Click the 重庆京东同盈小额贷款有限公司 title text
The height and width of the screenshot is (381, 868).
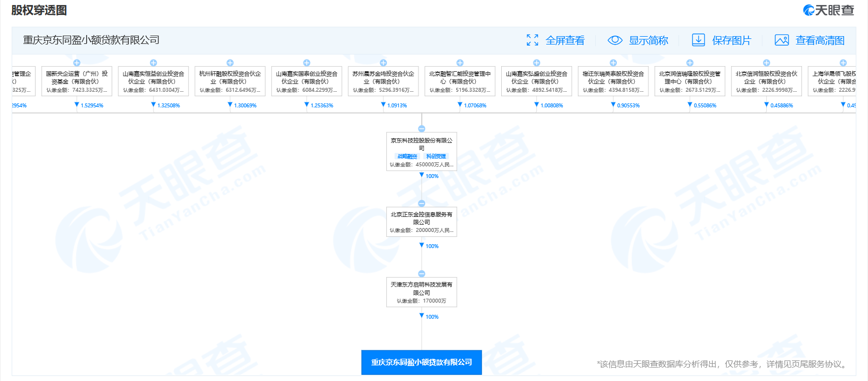(91, 40)
